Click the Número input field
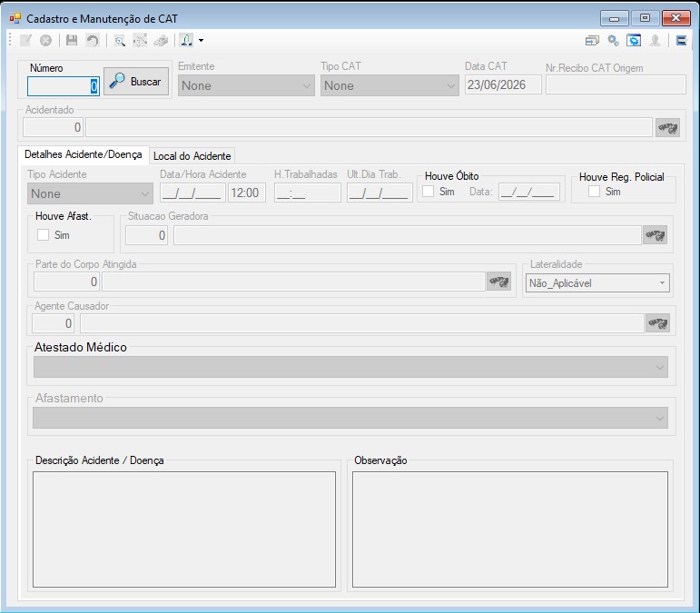The width and height of the screenshot is (700, 613). pyautogui.click(x=63, y=86)
